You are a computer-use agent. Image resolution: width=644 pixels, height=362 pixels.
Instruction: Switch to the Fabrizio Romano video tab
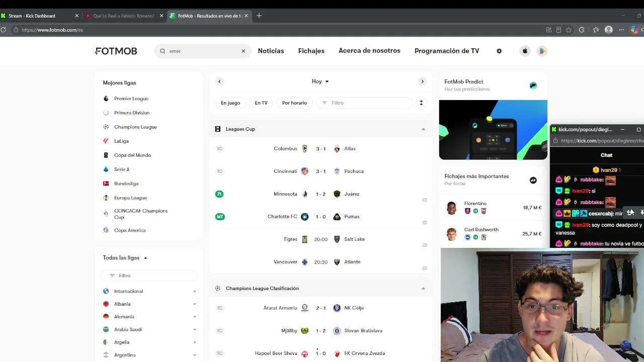[x=124, y=16]
